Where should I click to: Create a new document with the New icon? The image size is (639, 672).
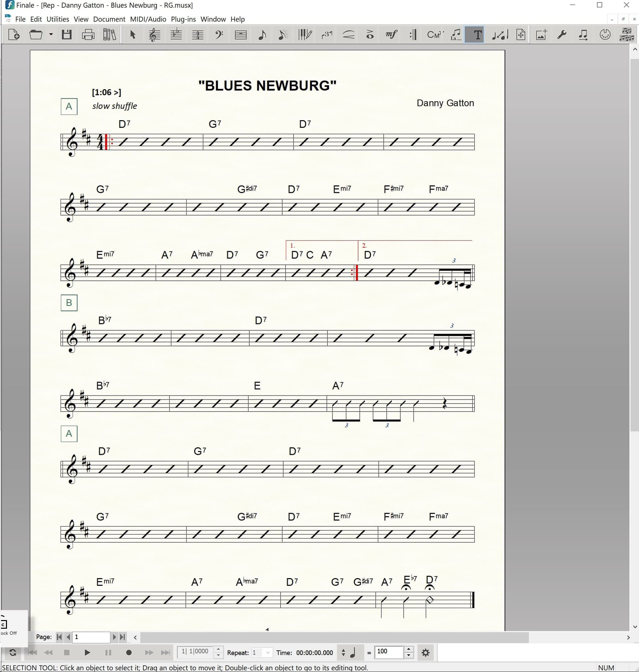tap(14, 35)
